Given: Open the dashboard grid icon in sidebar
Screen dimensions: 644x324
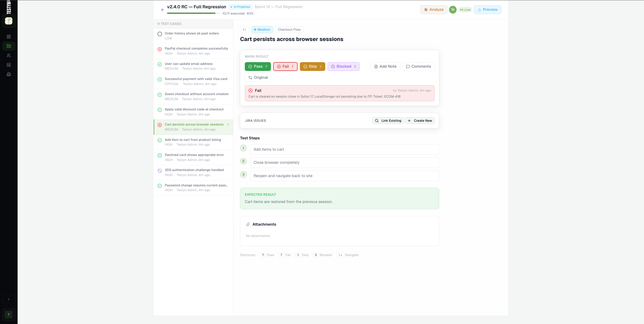Looking at the screenshot, I should [x=9, y=37].
